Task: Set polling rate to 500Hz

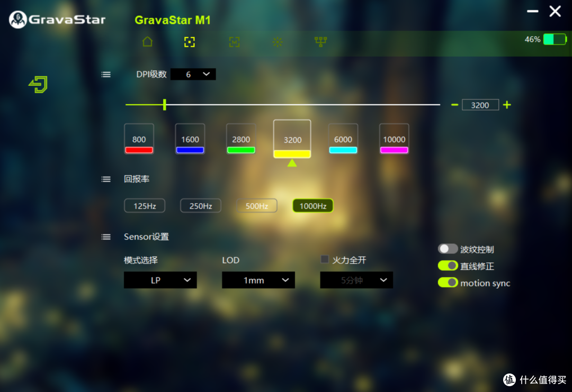Action: (x=257, y=206)
